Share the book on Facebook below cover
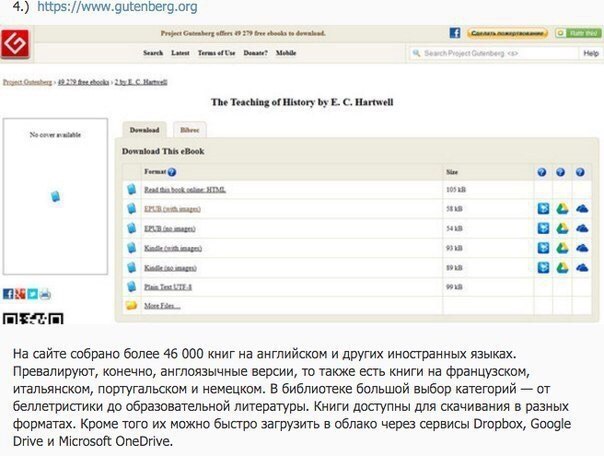The height and width of the screenshot is (456, 604). (x=8, y=294)
